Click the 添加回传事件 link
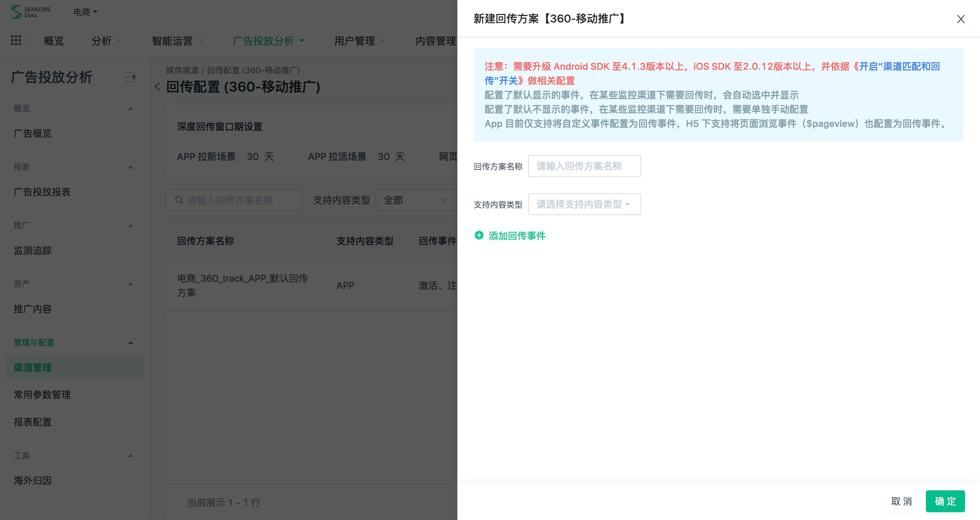Image resolution: width=980 pixels, height=520 pixels. [x=517, y=236]
